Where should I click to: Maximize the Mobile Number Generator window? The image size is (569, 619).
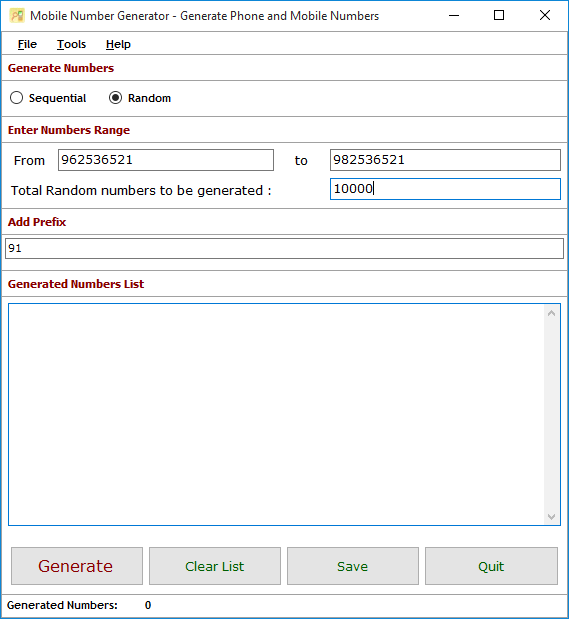[499, 16]
